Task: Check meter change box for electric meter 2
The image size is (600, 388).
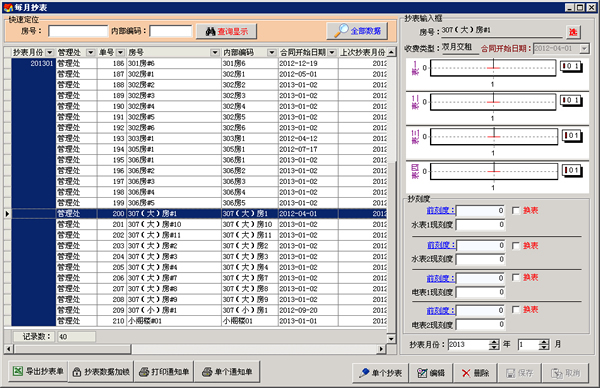Action: coord(516,310)
